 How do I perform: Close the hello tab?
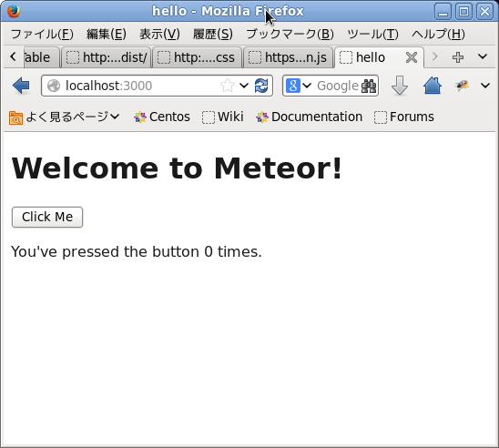point(412,57)
